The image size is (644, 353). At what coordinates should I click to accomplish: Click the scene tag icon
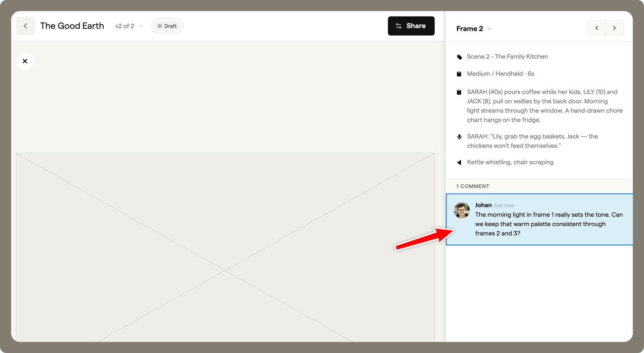pyautogui.click(x=459, y=57)
